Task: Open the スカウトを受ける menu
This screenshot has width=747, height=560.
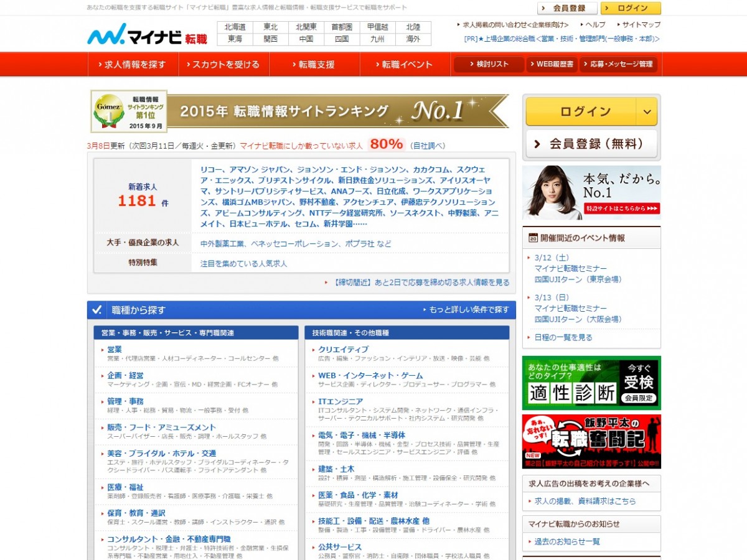Action: pos(224,64)
